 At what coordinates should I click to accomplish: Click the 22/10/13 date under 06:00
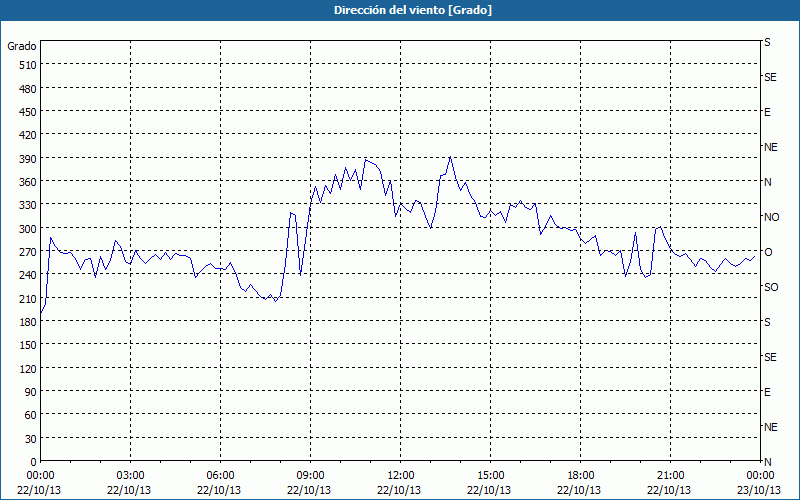click(219, 490)
